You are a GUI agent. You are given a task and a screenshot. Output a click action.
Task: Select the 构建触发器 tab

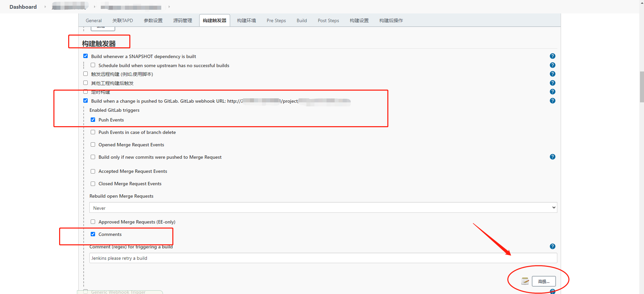215,20
